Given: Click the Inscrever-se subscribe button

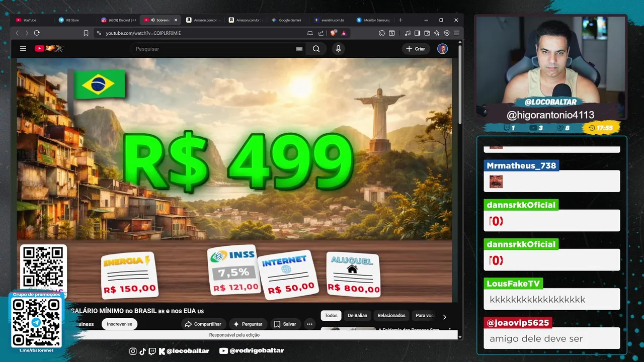Looking at the screenshot, I should point(119,324).
